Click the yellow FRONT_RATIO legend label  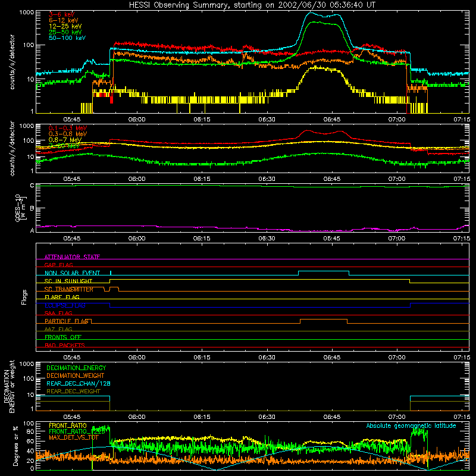(68, 425)
